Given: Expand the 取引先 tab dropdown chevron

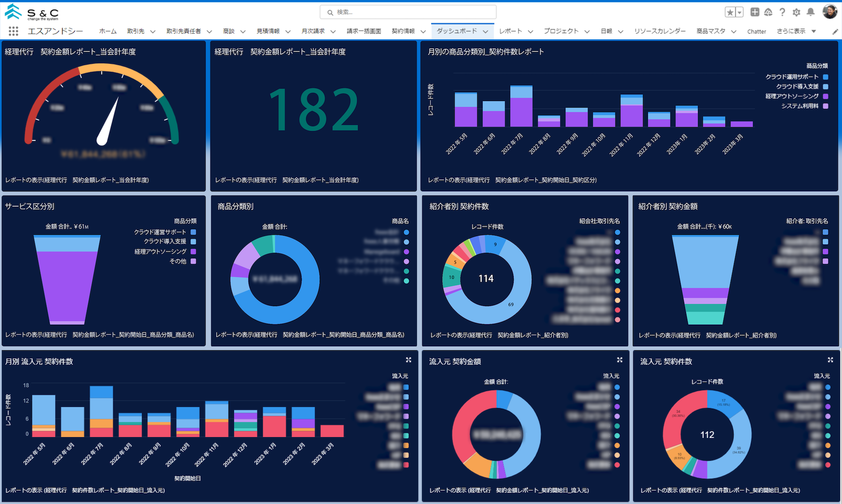Looking at the screenshot, I should [153, 31].
